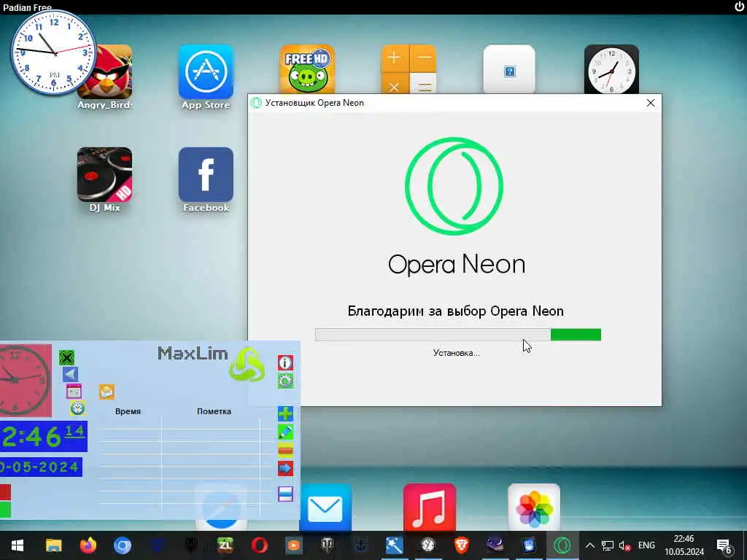This screenshot has height=560, width=747.
Task: Launch the DJ Mix app
Action: coord(105,175)
